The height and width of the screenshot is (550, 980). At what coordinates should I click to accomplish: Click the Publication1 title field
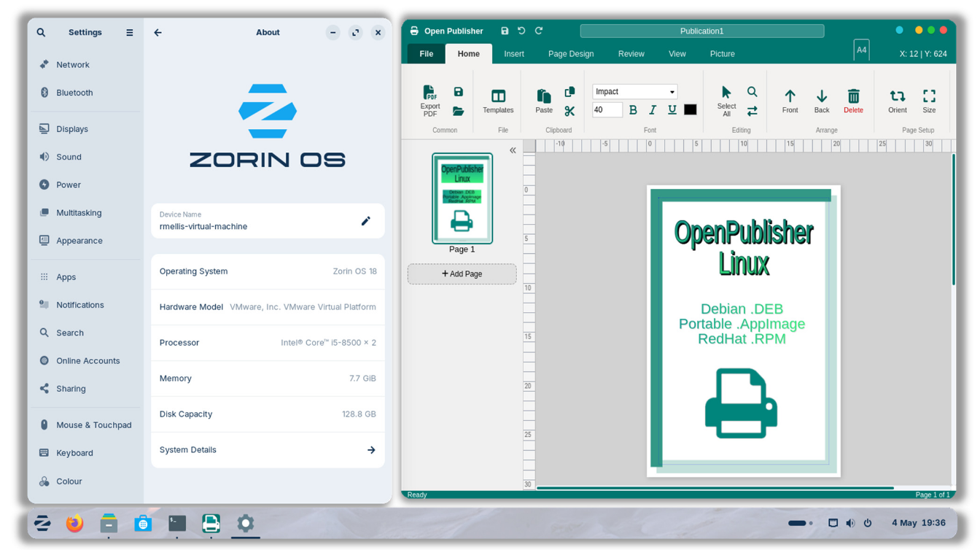[x=702, y=31]
